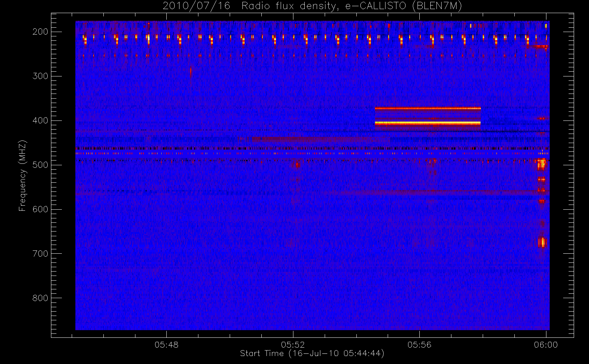
Task: Click the 600 frequency tick label
Action: tap(40, 209)
